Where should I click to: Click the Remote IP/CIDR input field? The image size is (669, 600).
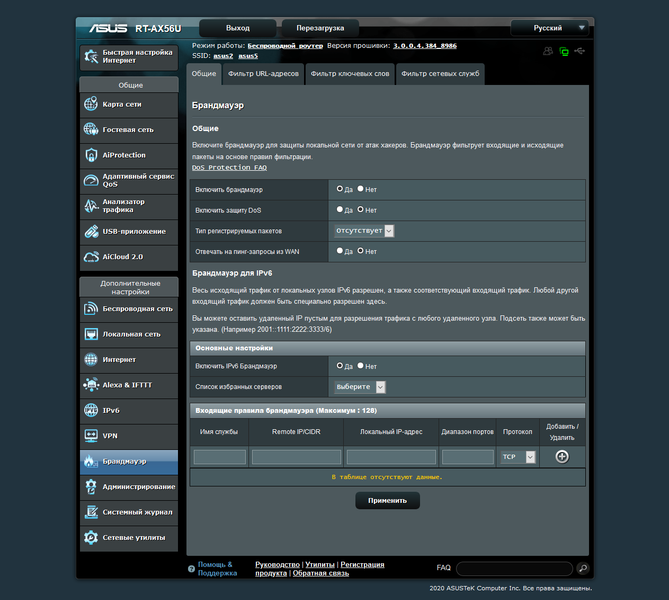296,457
